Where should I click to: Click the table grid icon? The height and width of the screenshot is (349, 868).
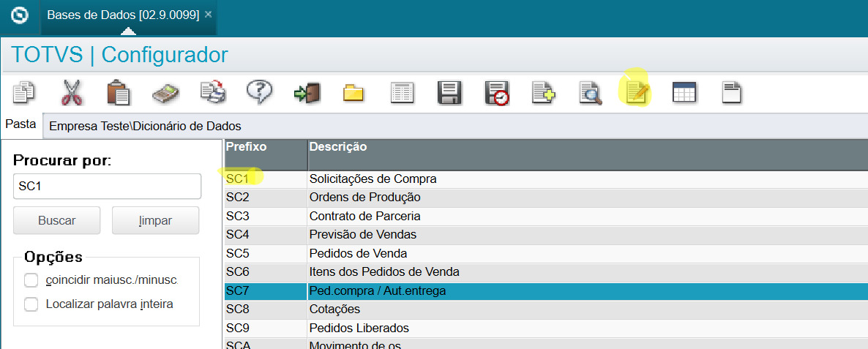pyautogui.click(x=684, y=92)
